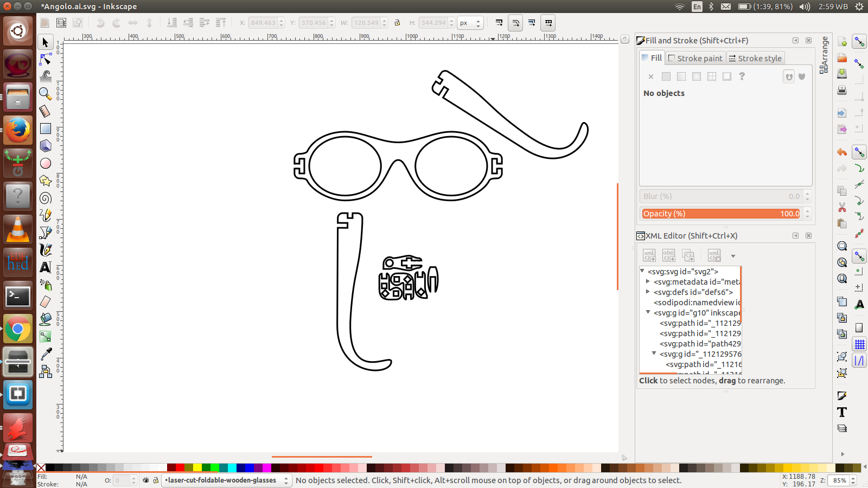Image resolution: width=868 pixels, height=488 pixels.
Task: Select the Bezier pen tool
Action: [x=46, y=233]
